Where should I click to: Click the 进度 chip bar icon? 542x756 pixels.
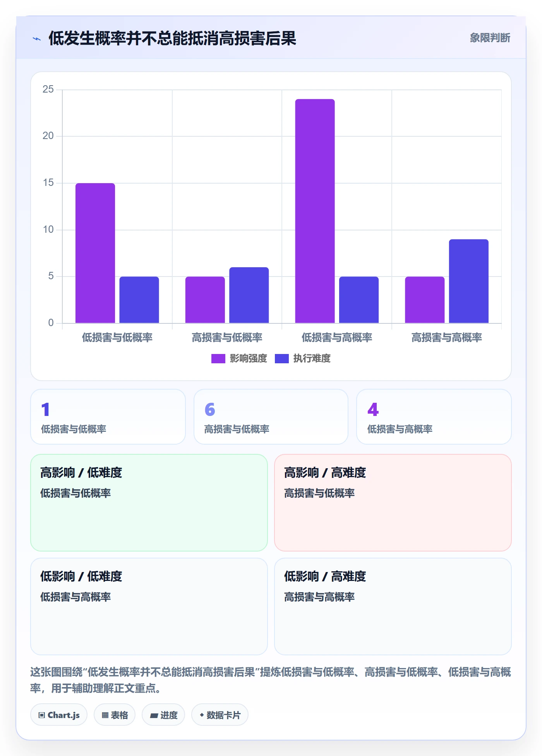pos(154,716)
